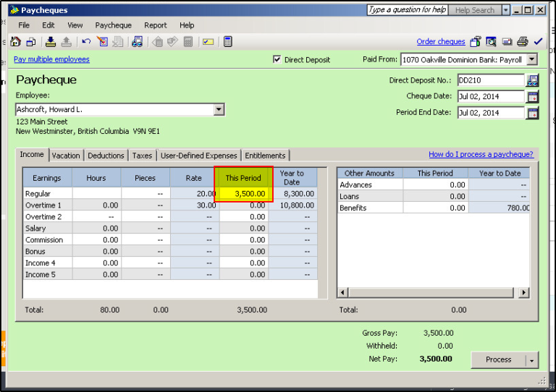The height and width of the screenshot is (392, 556).
Task: Click the Home window house icon
Action: click(x=16, y=42)
